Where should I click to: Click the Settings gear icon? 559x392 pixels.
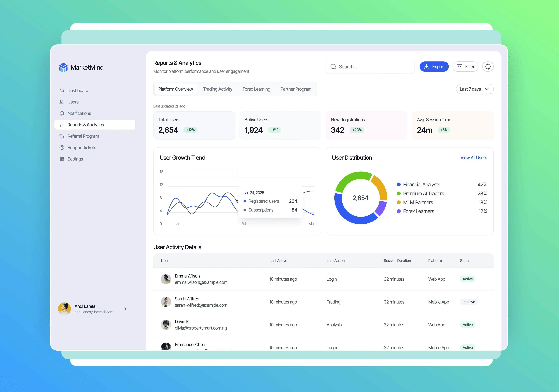click(62, 159)
